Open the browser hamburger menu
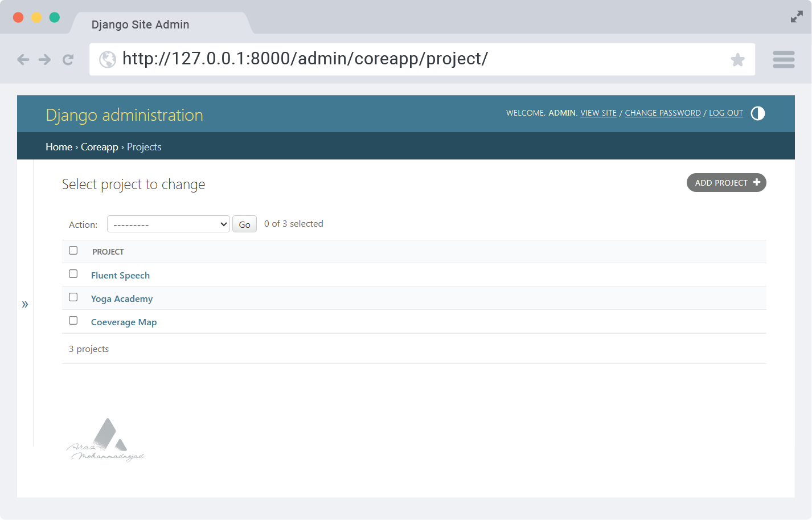 pos(784,59)
